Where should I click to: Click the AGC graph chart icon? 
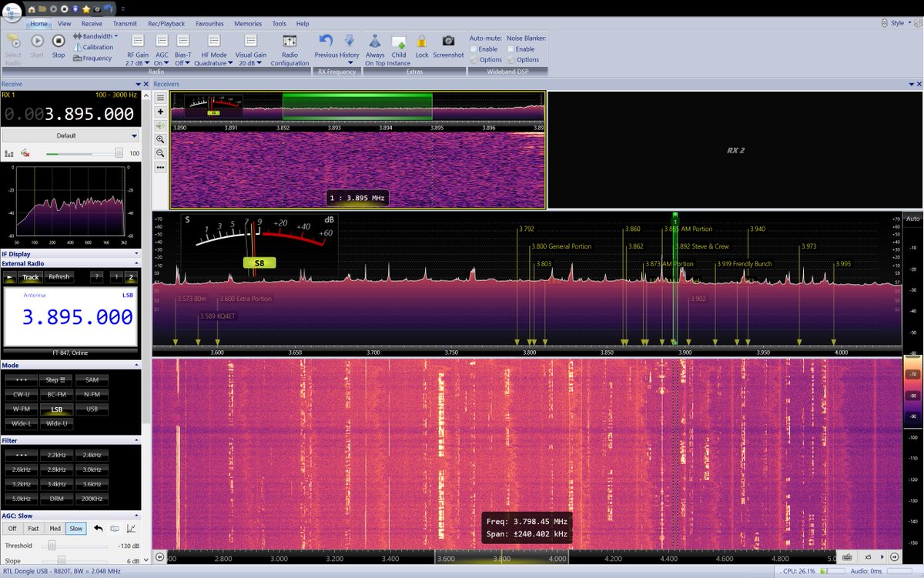tap(131, 529)
